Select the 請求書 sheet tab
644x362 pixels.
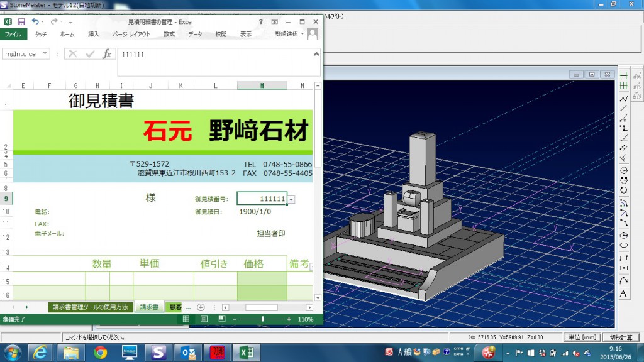click(151, 307)
